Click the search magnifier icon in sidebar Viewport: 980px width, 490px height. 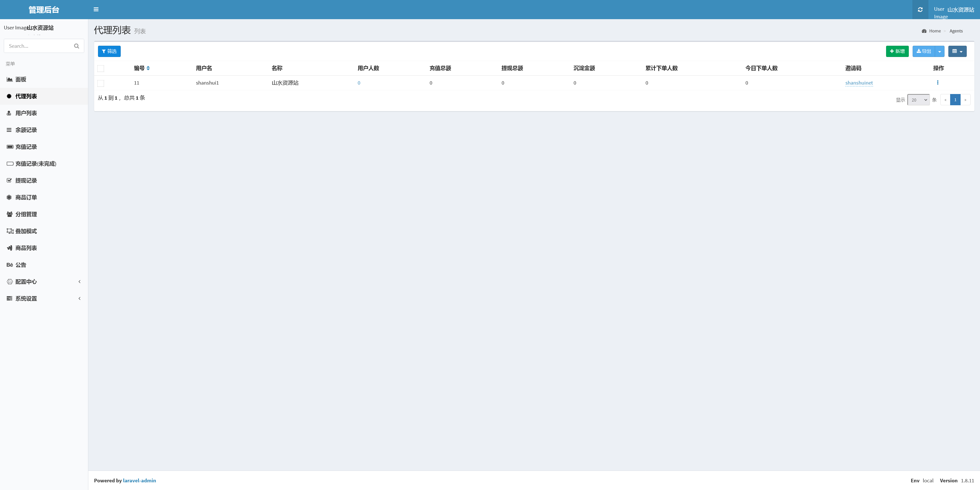(x=77, y=46)
